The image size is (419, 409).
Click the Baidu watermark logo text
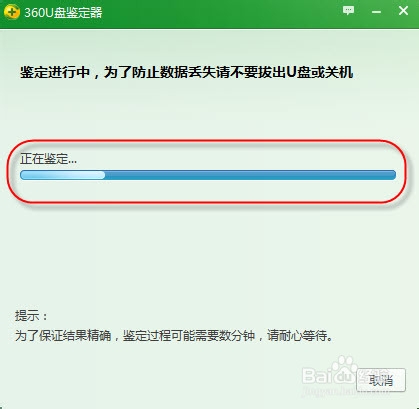(328, 376)
